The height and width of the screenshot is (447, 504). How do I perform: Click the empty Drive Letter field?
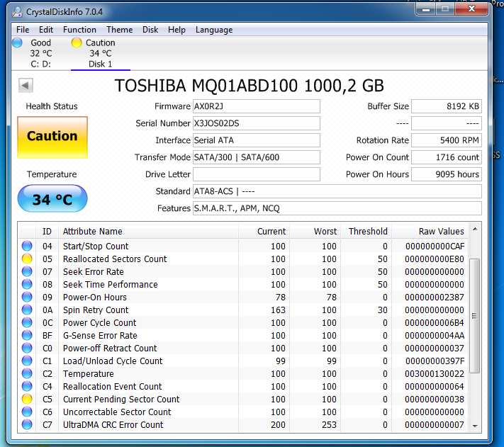click(256, 174)
